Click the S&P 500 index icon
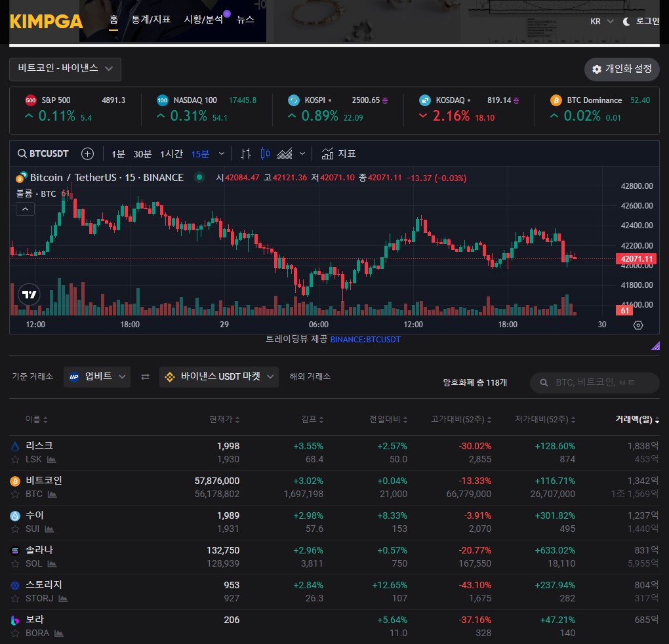669x644 pixels. 31,100
